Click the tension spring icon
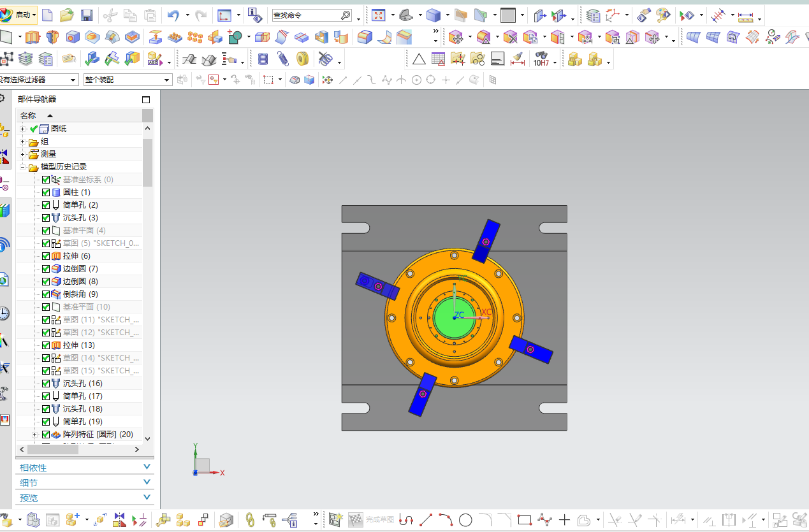The height and width of the screenshot is (532, 809). [x=282, y=59]
